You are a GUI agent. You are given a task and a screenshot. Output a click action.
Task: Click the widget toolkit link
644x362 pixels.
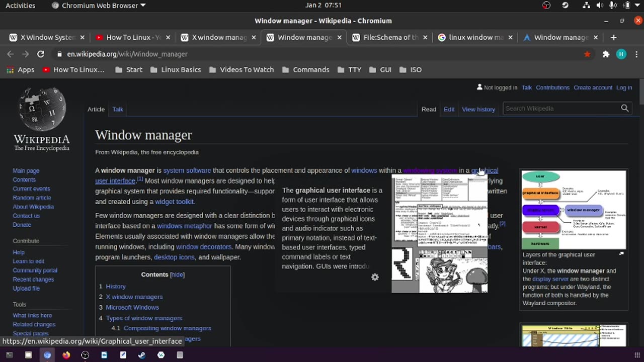tap(175, 202)
